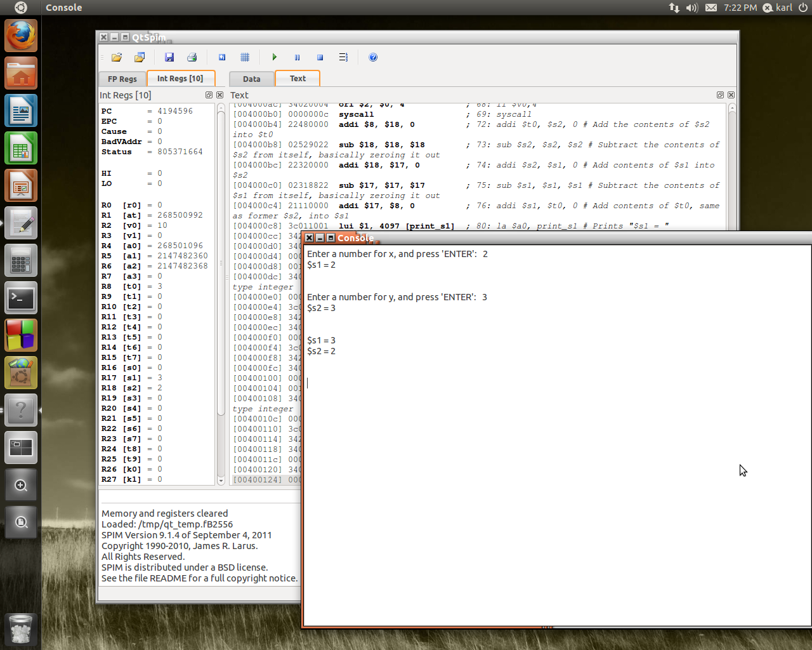Image resolution: width=812 pixels, height=650 pixels.
Task: Open Home Folder from the launcher
Action: 21,73
